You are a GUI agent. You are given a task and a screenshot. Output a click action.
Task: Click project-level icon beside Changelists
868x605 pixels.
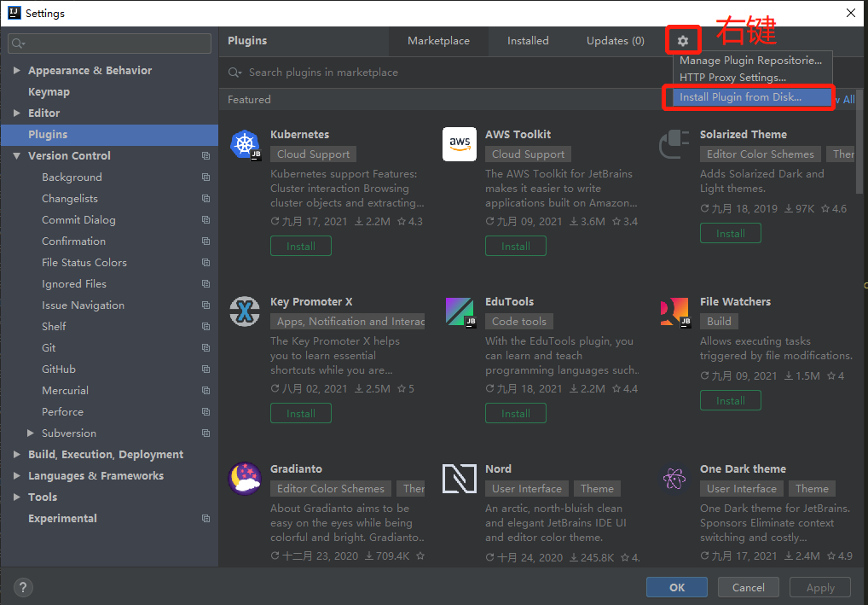point(206,198)
